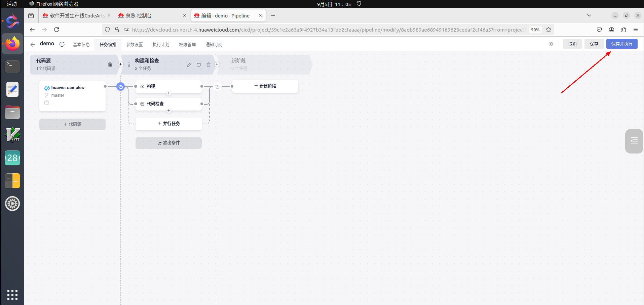
Task: Reload the current page
Action: pos(56,30)
